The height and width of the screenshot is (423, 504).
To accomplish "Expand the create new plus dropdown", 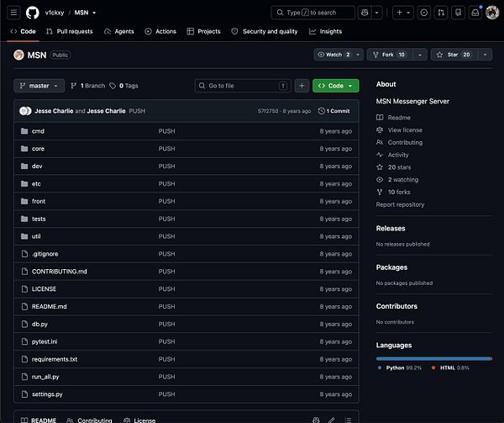I will [403, 13].
